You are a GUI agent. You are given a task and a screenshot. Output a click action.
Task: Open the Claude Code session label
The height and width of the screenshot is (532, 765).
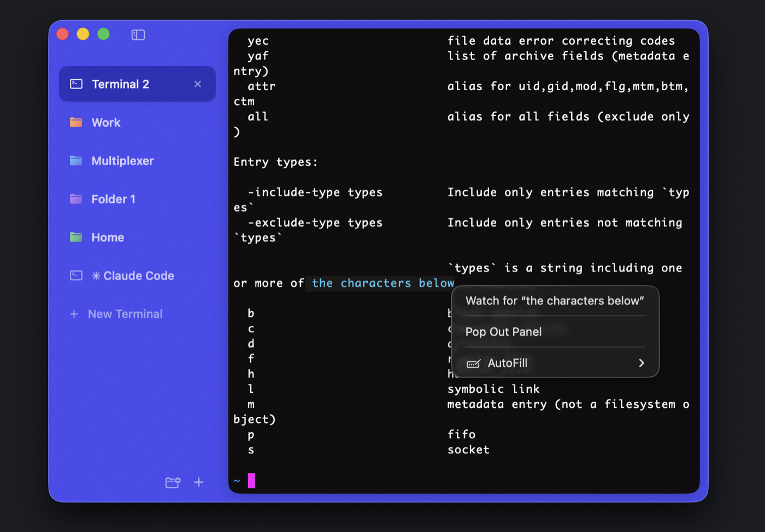[x=133, y=275]
